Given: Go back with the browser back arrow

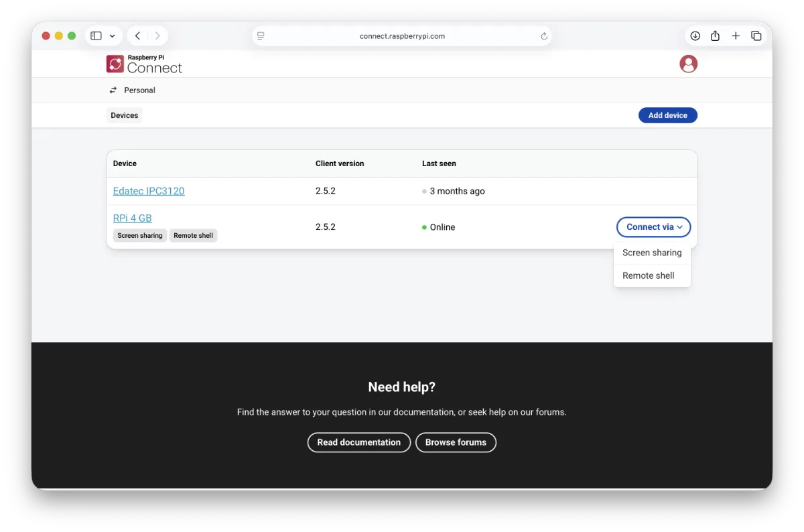Looking at the screenshot, I should (137, 36).
